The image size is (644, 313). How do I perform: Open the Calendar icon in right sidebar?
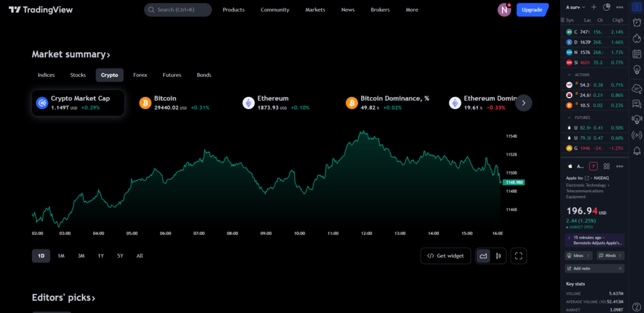(636, 54)
